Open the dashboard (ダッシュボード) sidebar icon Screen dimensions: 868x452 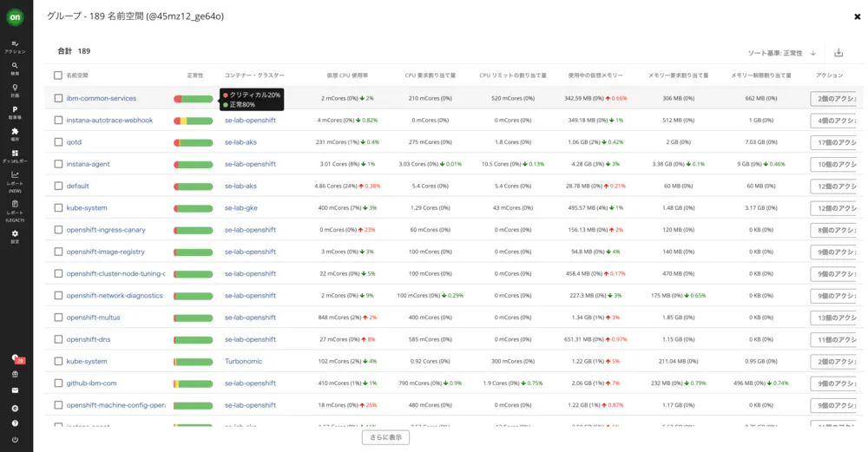point(16,156)
